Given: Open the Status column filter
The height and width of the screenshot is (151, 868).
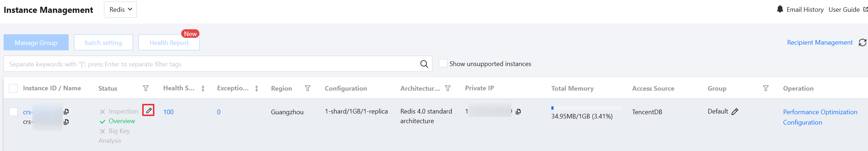Looking at the screenshot, I should (146, 88).
